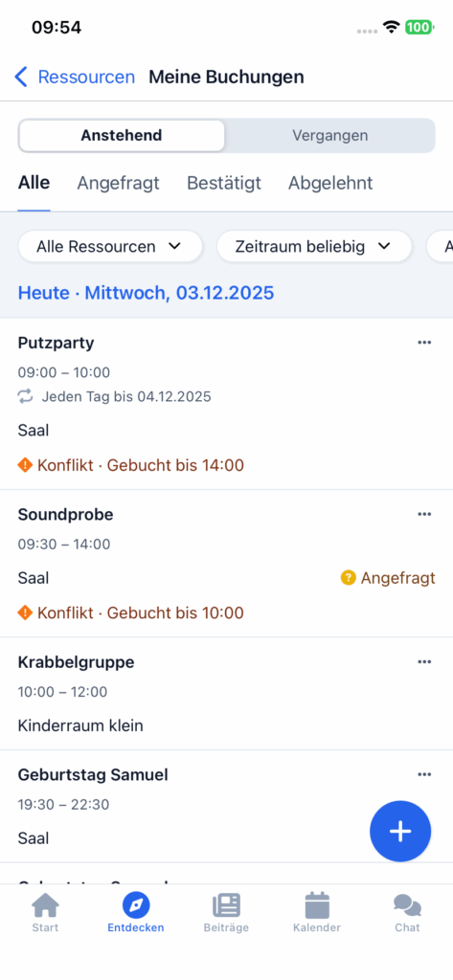Open the Krabbelgruppe booking entry
Image resolution: width=453 pixels, height=980 pixels.
click(x=226, y=694)
